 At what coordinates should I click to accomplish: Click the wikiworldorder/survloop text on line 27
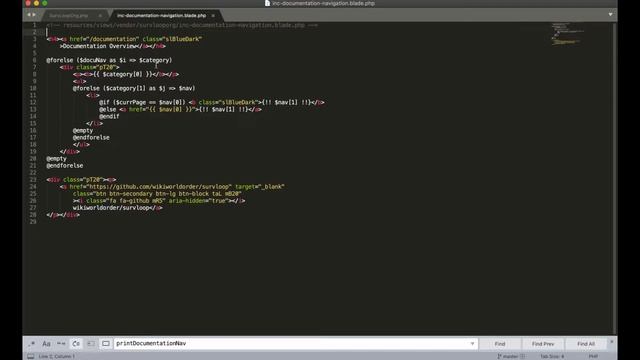[111, 208]
